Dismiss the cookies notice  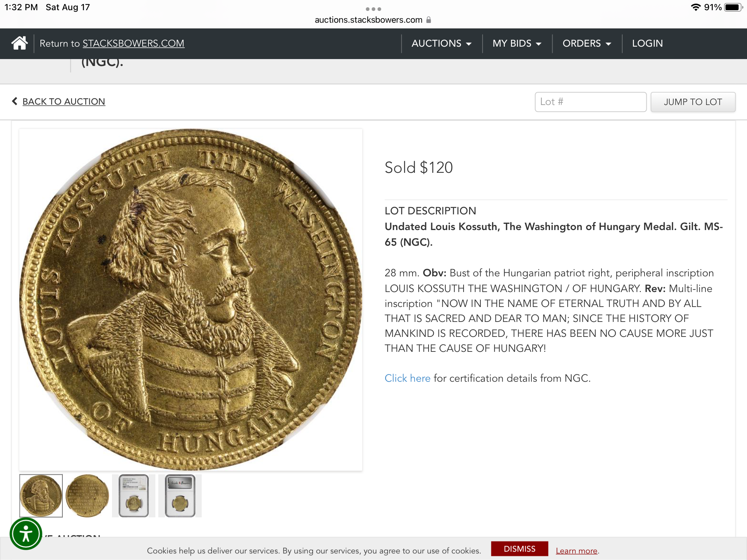[x=519, y=549]
